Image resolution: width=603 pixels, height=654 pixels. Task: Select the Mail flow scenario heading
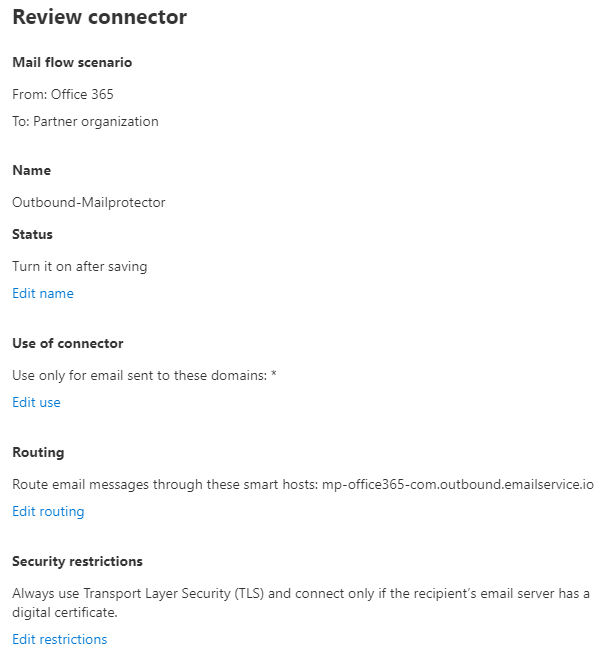[x=72, y=62]
